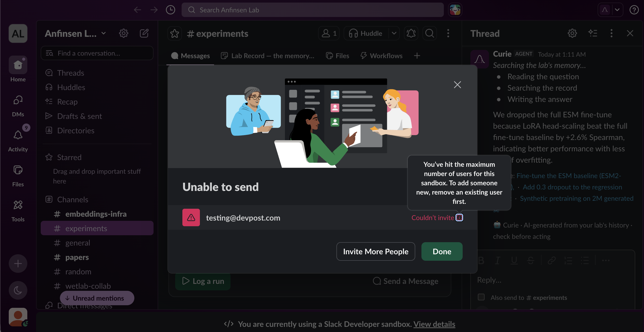The image size is (644, 332).
Task: Compose a new message
Action: pos(144,33)
